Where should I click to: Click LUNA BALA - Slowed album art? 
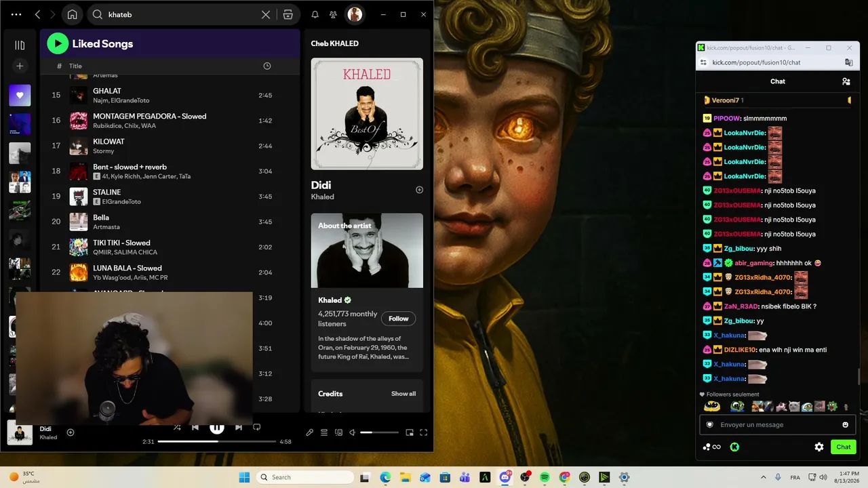79,272
